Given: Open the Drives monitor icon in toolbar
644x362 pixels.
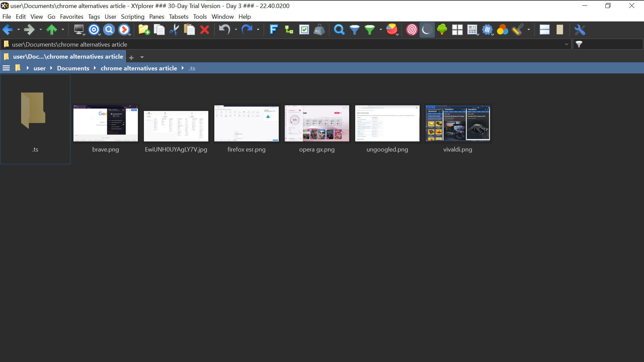Looking at the screenshot, I should pyautogui.click(x=79, y=30).
